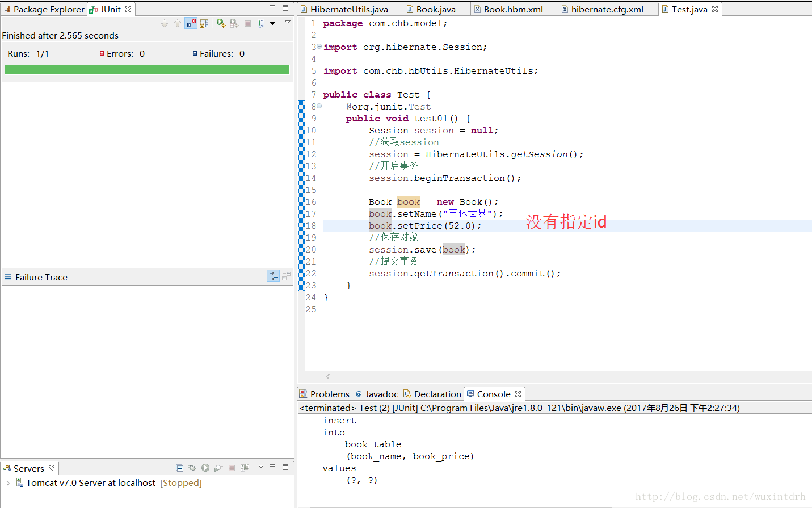The width and height of the screenshot is (812, 508).
Task: Toggle Scroll Lock in JUnit view
Action: tap(204, 23)
